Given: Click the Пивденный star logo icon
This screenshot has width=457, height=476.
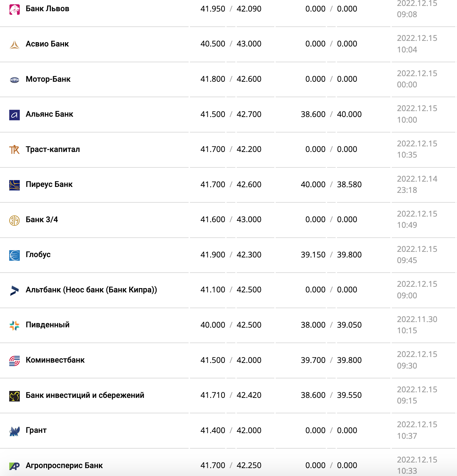Looking at the screenshot, I should click(x=15, y=325).
